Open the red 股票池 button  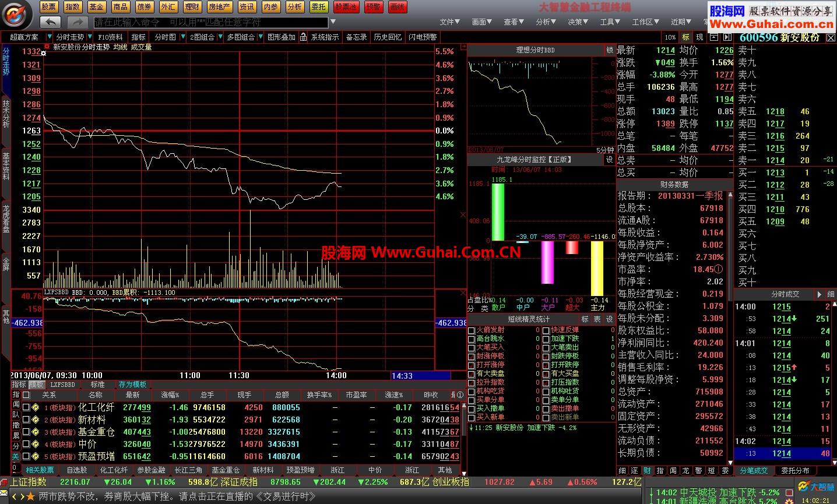[x=346, y=7]
